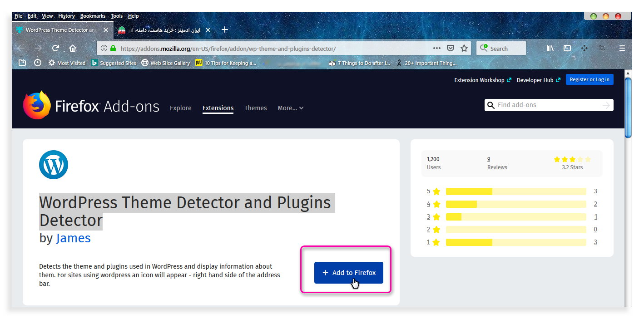Go to the Home page
644x319 pixels.
point(73,48)
